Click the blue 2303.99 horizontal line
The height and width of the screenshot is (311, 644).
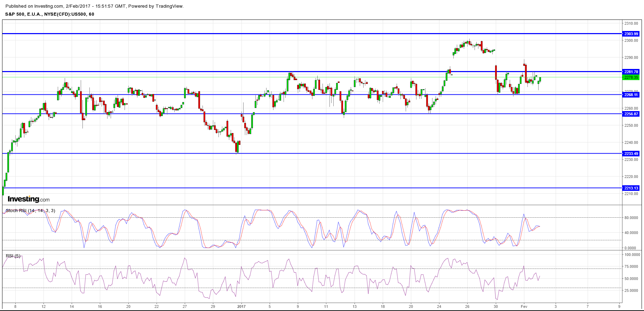pos(312,34)
